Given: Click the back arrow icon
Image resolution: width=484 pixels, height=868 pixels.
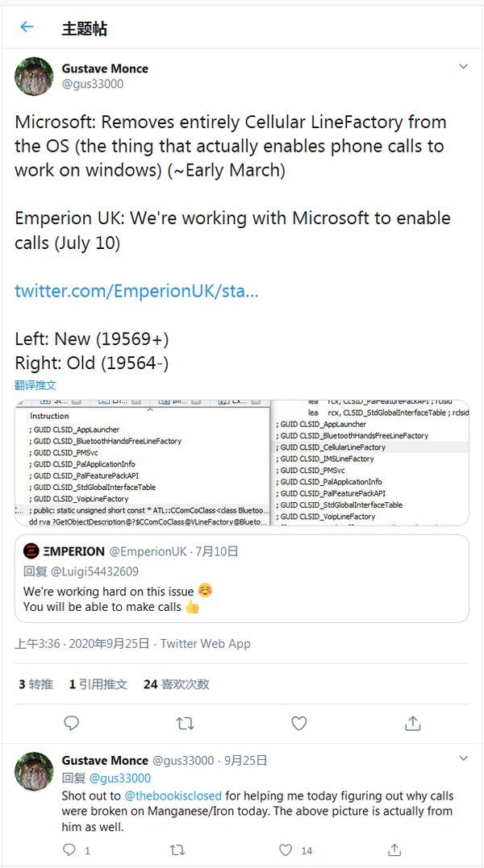Looking at the screenshot, I should [27, 27].
